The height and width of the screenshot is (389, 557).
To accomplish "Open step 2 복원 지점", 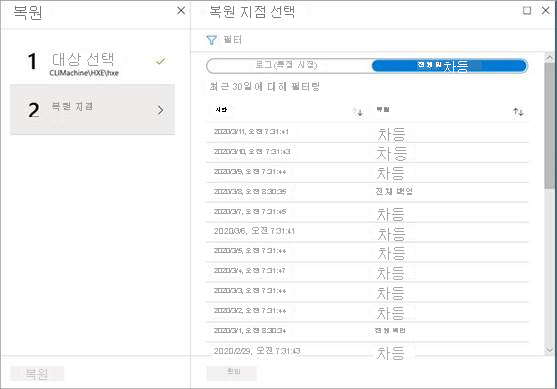I will pyautogui.click(x=92, y=110).
